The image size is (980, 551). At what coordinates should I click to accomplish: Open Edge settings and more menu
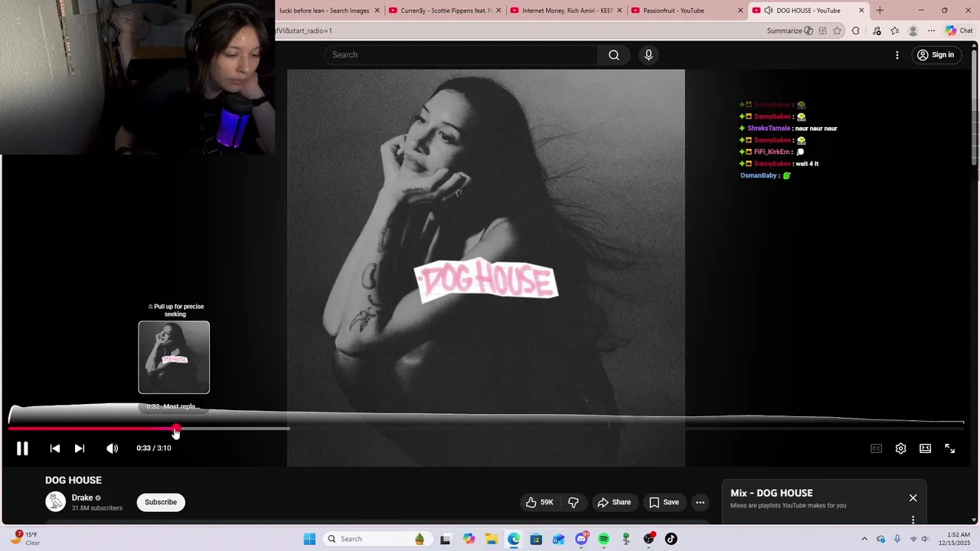932,31
